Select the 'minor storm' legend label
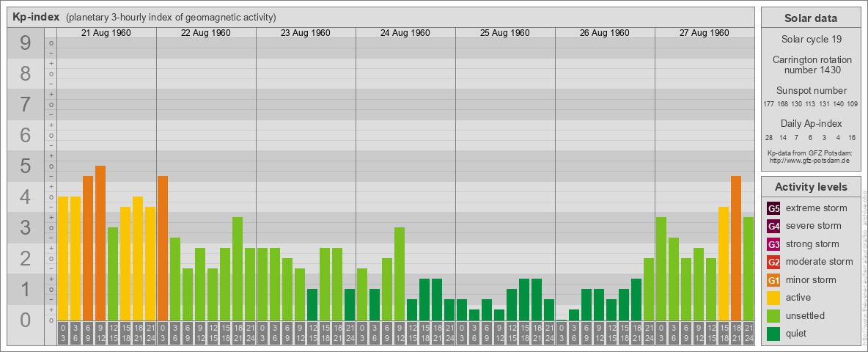Viewport: 868px width, 352px height. (811, 279)
